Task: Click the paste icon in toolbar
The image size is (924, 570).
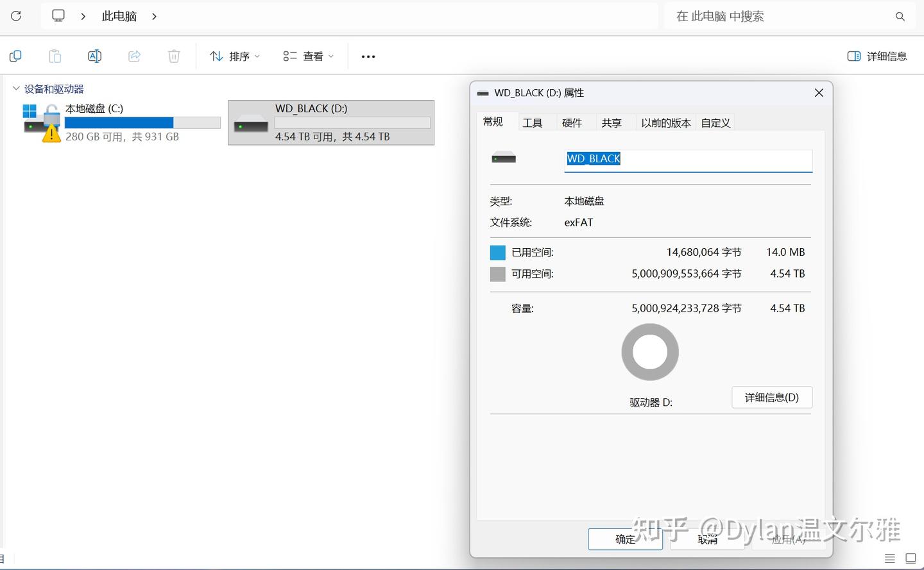Action: (55, 56)
